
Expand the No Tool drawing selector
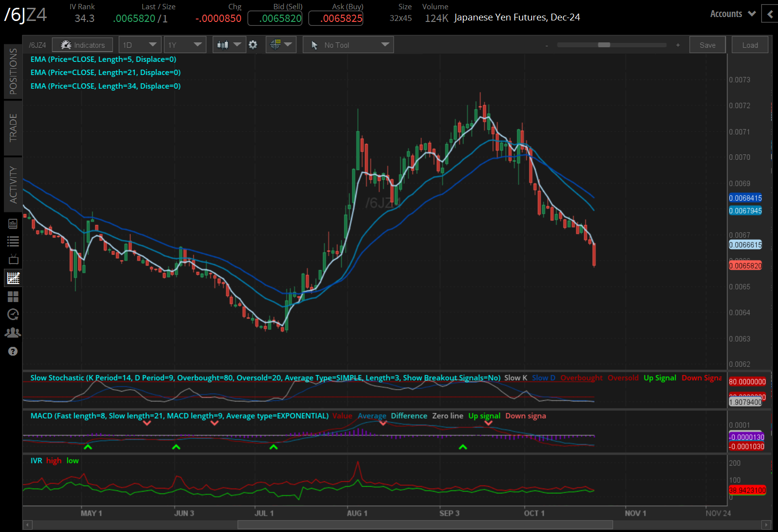348,45
